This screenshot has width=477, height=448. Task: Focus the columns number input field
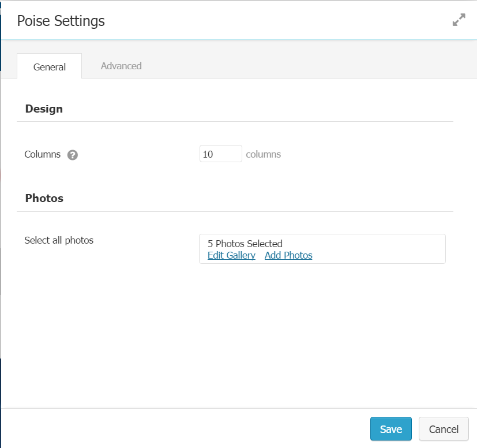point(220,154)
